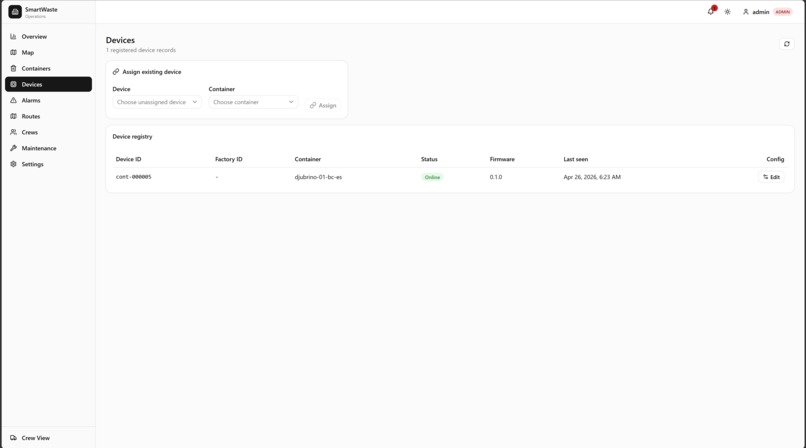The height and width of the screenshot is (448, 806).
Task: Click the admin username
Action: point(761,12)
